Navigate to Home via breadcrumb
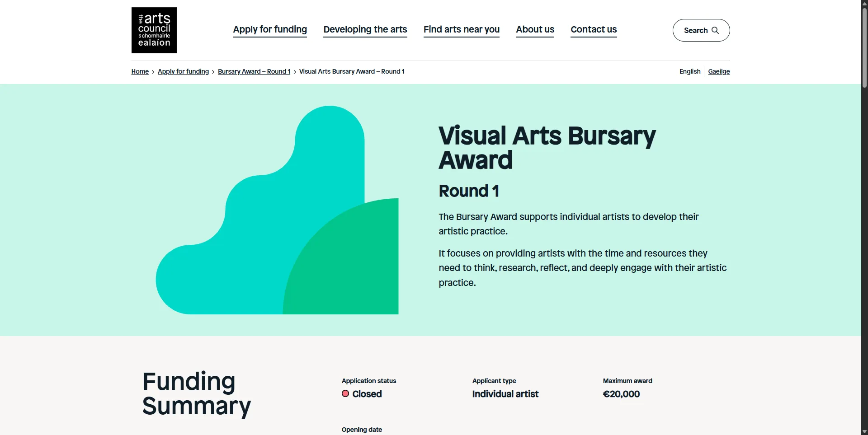Image resolution: width=868 pixels, height=435 pixels. coord(140,71)
